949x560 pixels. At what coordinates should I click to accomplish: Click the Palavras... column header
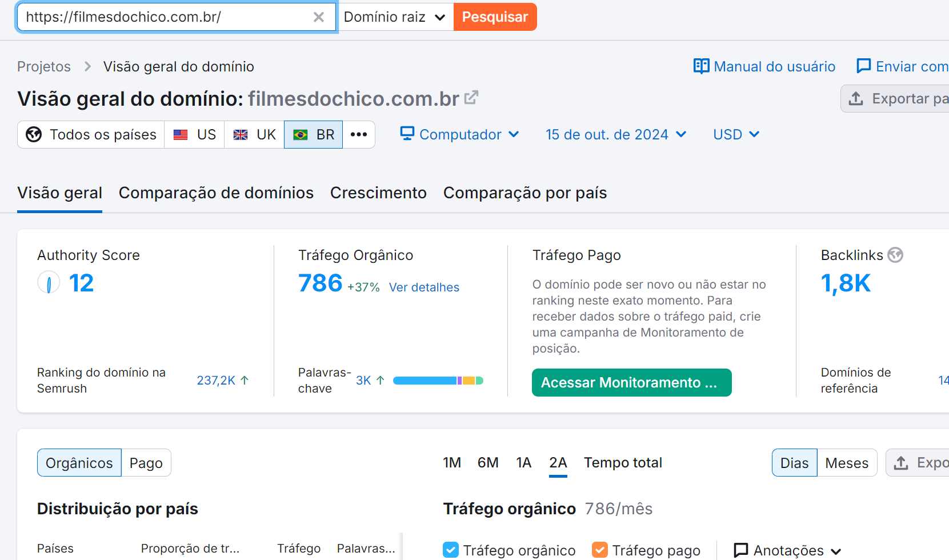(x=366, y=549)
